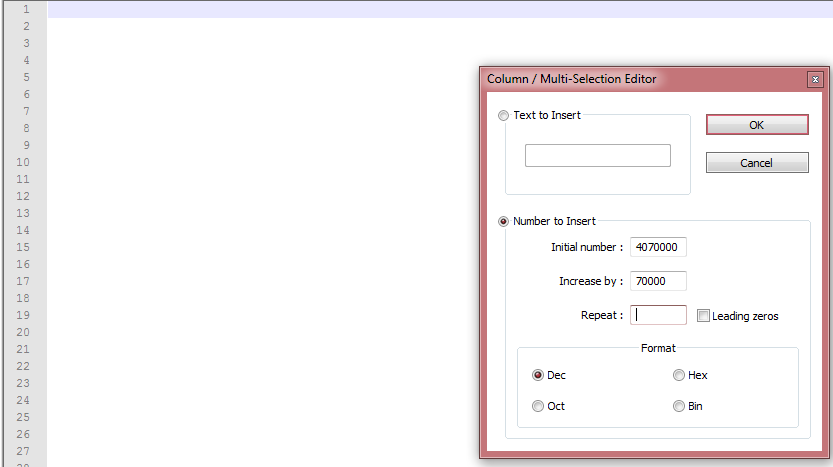The width and height of the screenshot is (833, 467).
Task: Click line number 23 in the margin
Action: click(x=23, y=383)
